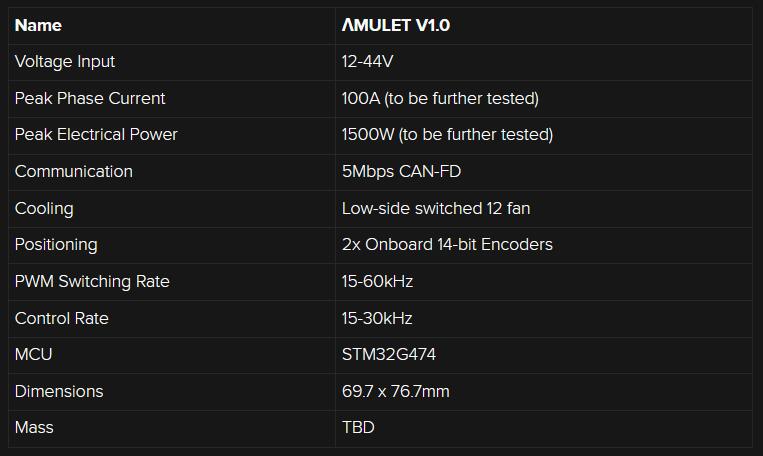Select the "5Mbps CAN-FD" value
This screenshot has width=763, height=456.
(401, 171)
